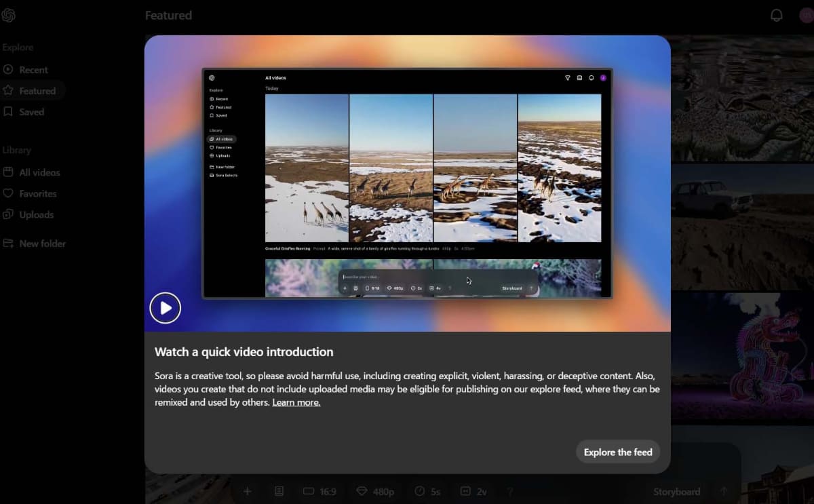The height and width of the screenshot is (504, 814).
Task: Click the clock icon beside Recent
Action: [x=8, y=69]
